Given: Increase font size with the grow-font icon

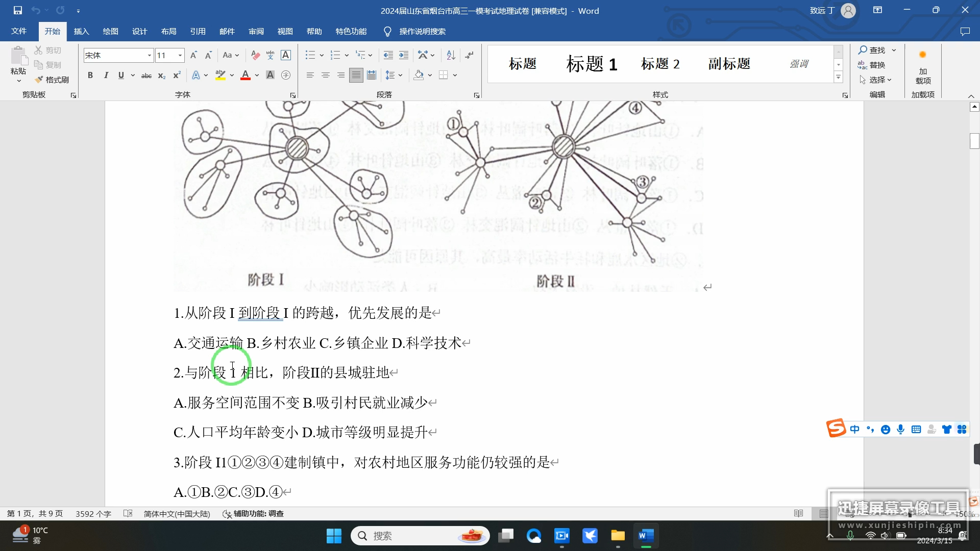Looking at the screenshot, I should [x=193, y=55].
